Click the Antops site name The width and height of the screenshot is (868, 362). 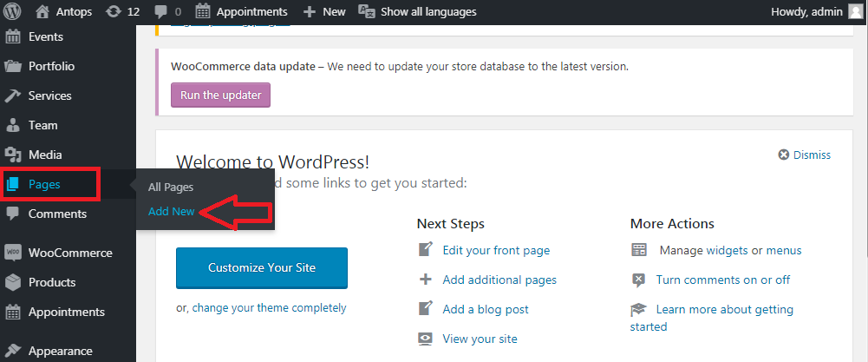[x=75, y=11]
